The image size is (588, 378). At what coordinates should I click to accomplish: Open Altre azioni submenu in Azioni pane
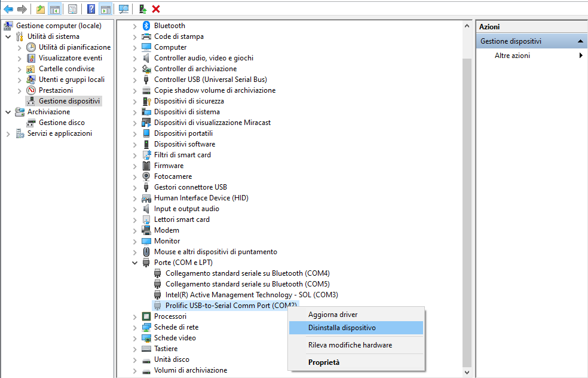click(x=532, y=56)
